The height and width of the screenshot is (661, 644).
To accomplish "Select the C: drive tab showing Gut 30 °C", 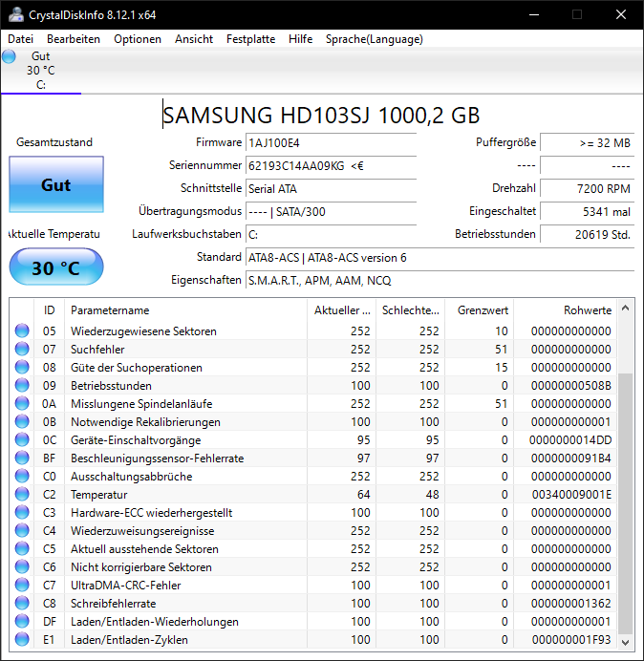I will [41, 71].
